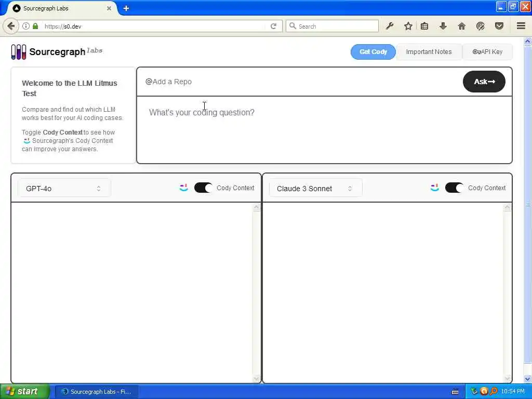Click the Get Cody button
The height and width of the screenshot is (399, 532).
373,52
